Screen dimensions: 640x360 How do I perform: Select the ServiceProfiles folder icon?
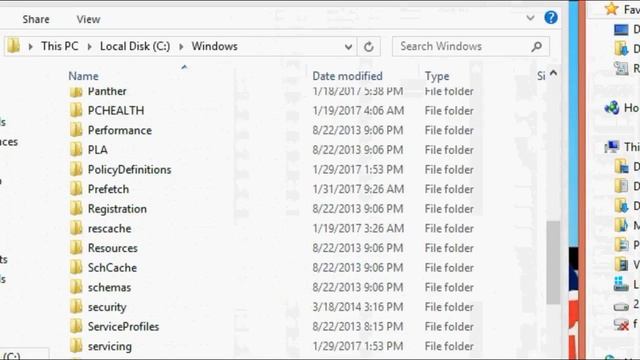tap(76, 326)
